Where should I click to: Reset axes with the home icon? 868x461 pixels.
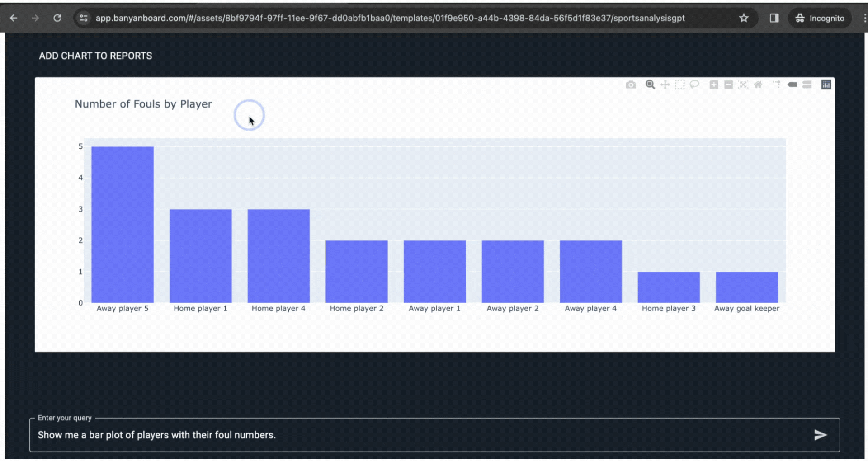click(758, 85)
